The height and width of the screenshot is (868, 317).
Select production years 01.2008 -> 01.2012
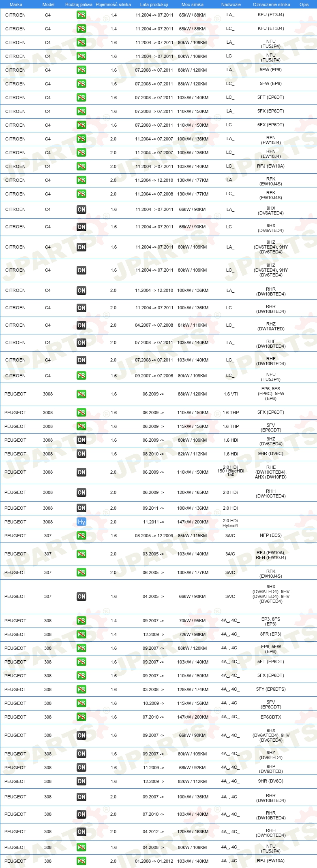pyautogui.click(x=154, y=861)
